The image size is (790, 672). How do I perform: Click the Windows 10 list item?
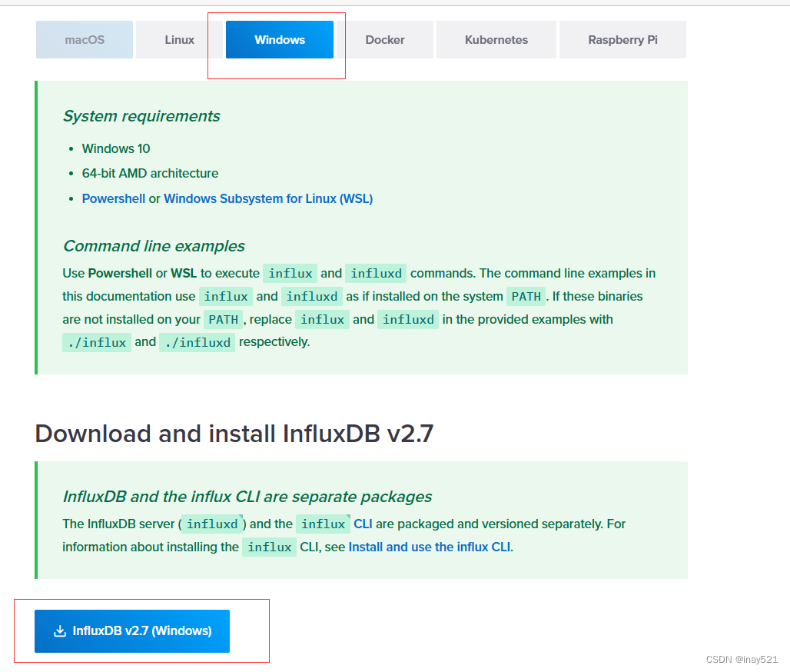click(116, 148)
